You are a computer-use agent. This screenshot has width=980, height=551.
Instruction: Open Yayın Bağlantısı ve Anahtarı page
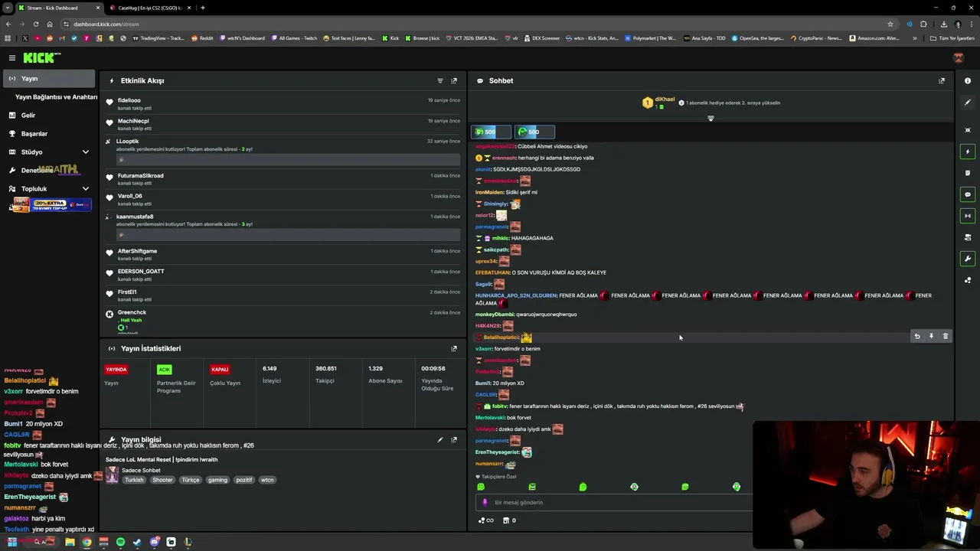pyautogui.click(x=56, y=97)
